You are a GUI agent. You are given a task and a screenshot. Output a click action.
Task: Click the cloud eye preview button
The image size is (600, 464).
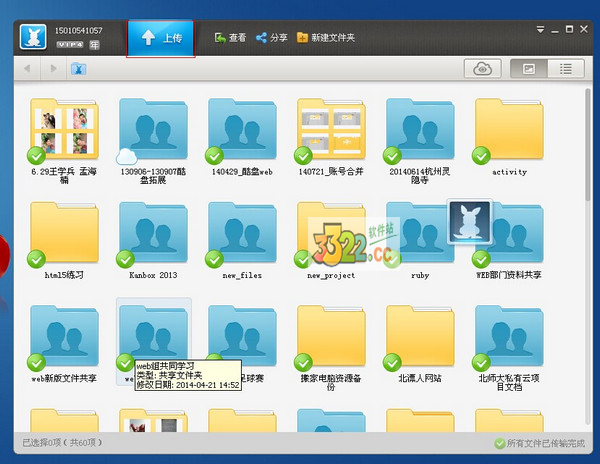483,69
